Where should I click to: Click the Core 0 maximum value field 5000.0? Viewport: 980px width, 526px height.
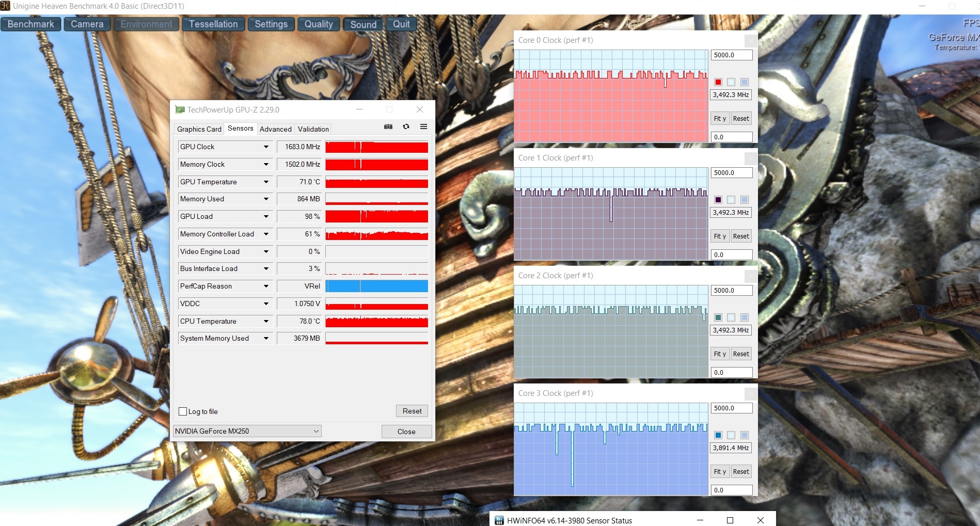731,55
